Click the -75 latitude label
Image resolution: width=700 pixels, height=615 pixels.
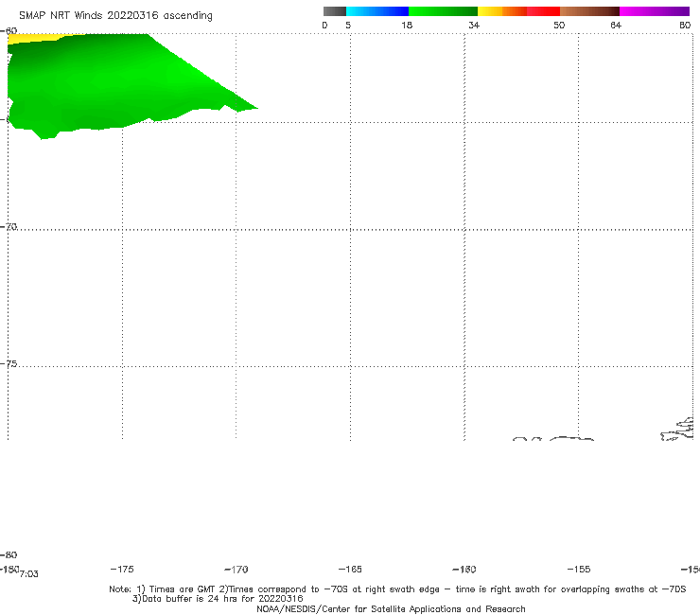tap(8, 364)
